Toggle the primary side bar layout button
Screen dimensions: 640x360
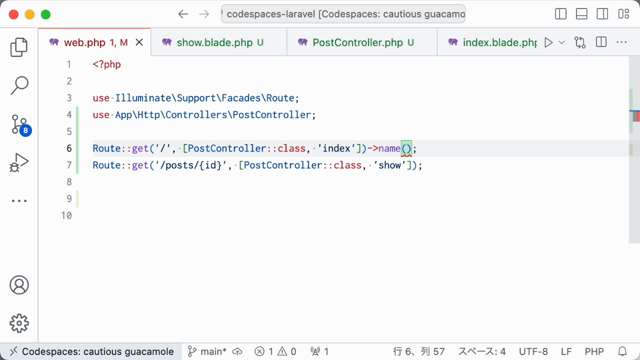click(x=561, y=14)
